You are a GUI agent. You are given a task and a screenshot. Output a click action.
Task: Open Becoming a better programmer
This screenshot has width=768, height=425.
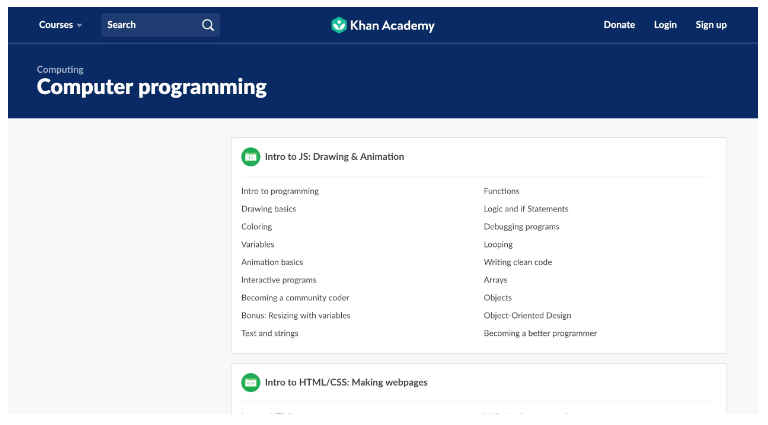(x=540, y=333)
